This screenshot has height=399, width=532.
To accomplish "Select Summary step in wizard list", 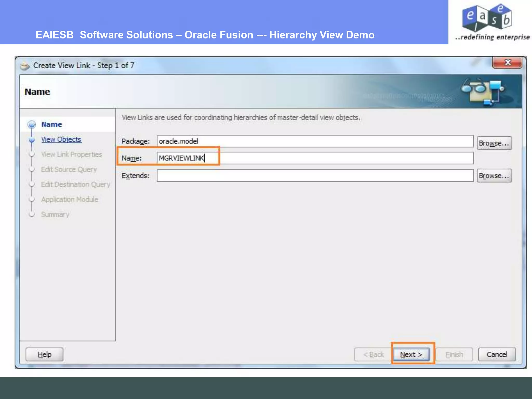I will (55, 215).
